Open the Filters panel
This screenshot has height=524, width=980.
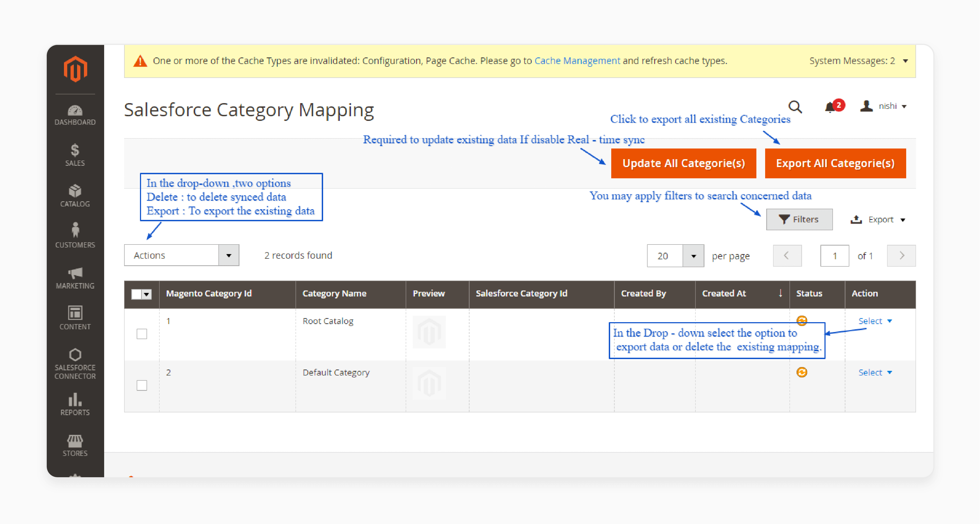(x=799, y=219)
